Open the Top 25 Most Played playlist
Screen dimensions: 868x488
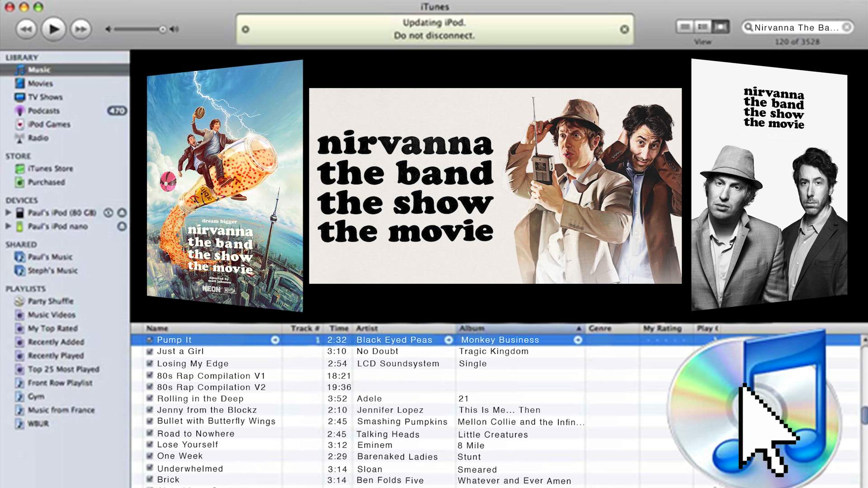point(65,369)
